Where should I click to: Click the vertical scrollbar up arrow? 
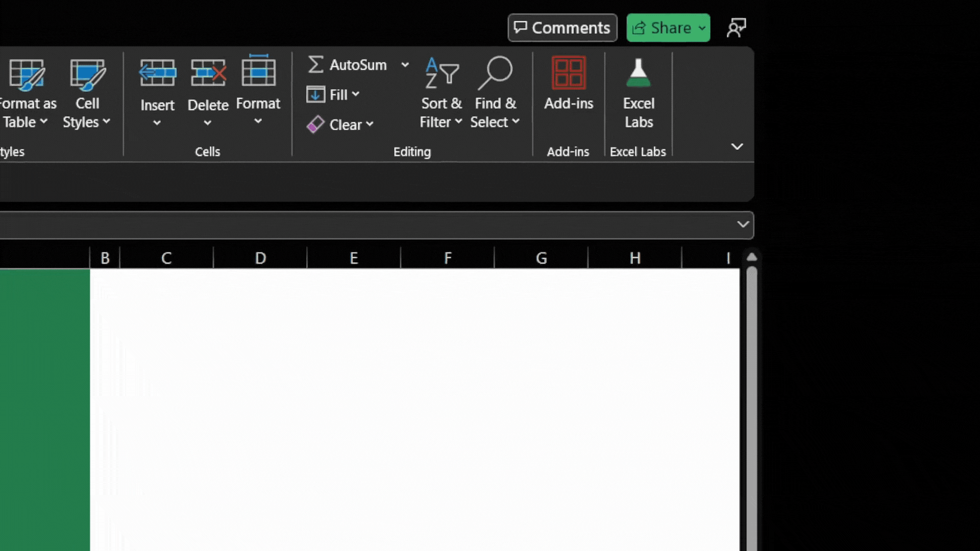pos(751,258)
